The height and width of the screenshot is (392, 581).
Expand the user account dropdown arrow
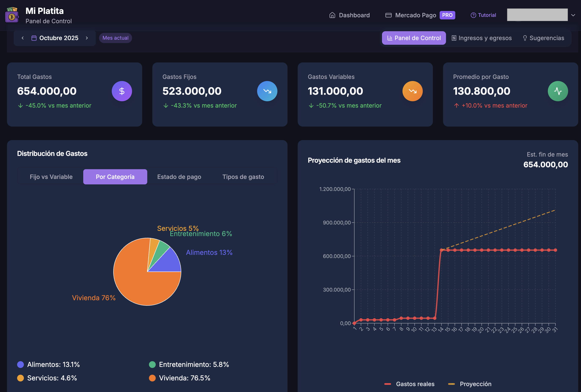[573, 15]
